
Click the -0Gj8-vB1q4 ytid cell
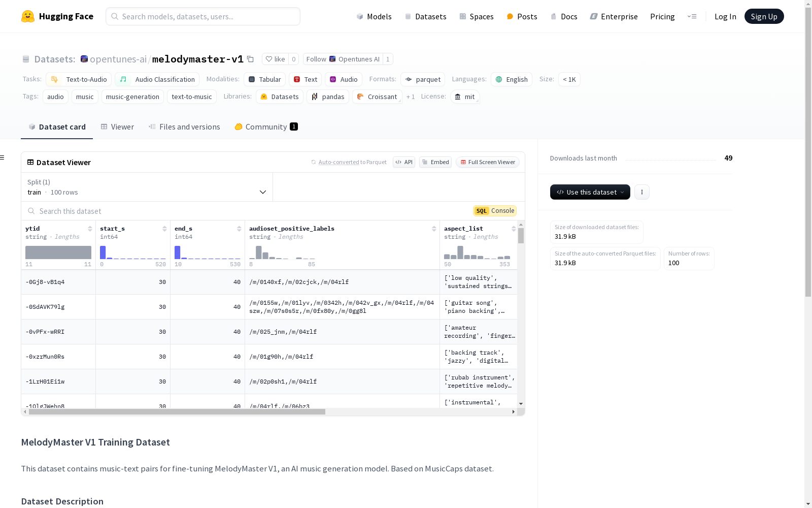58,282
